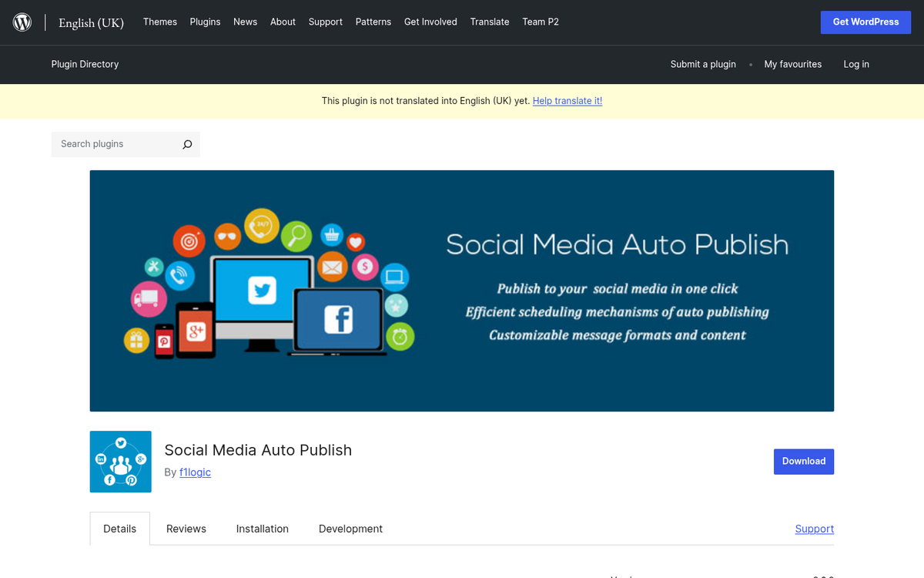The image size is (924, 578).
Task: Click the Download button
Action: tap(804, 461)
